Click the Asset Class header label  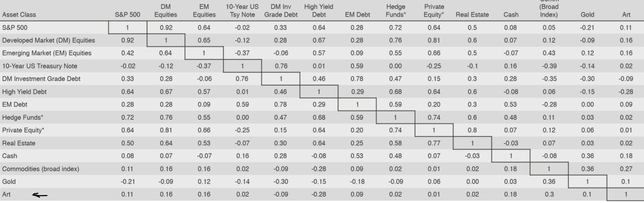[19, 15]
